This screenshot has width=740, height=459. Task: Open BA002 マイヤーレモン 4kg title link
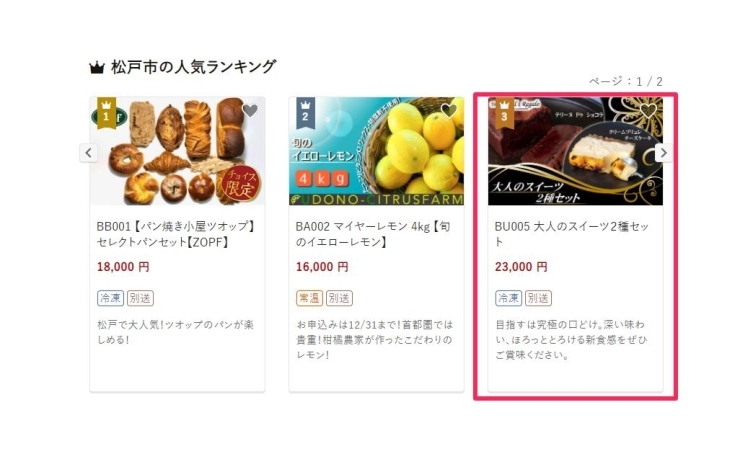pyautogui.click(x=373, y=234)
